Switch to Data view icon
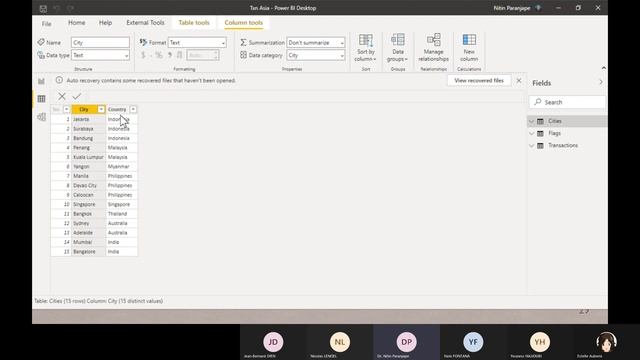Screen dimensions: 640x360 (41, 99)
